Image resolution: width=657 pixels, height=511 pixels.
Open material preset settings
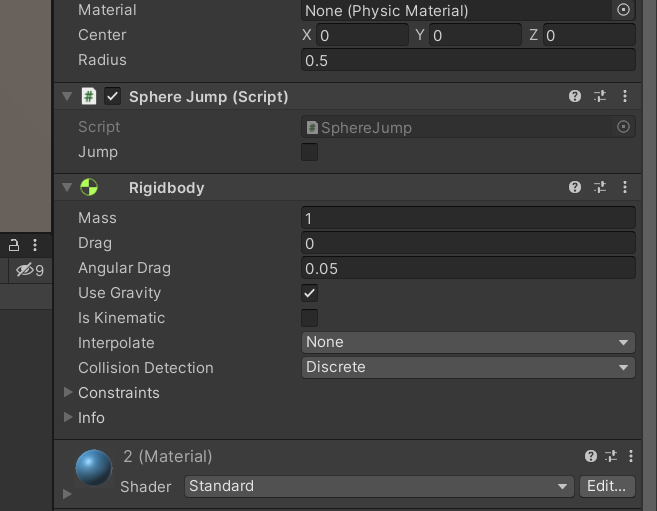(611, 456)
